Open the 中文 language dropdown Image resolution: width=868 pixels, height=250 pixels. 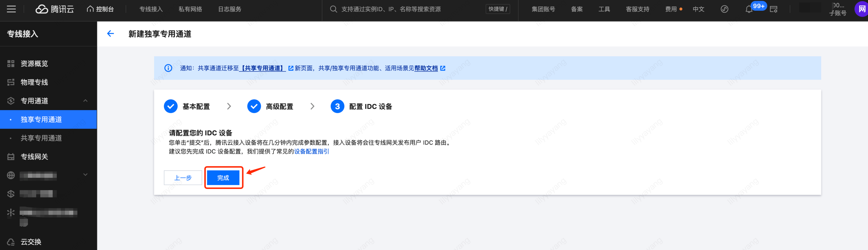pos(698,9)
